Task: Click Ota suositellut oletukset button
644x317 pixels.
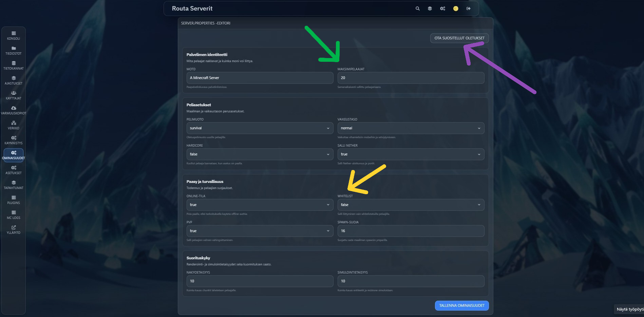Action: pyautogui.click(x=459, y=38)
